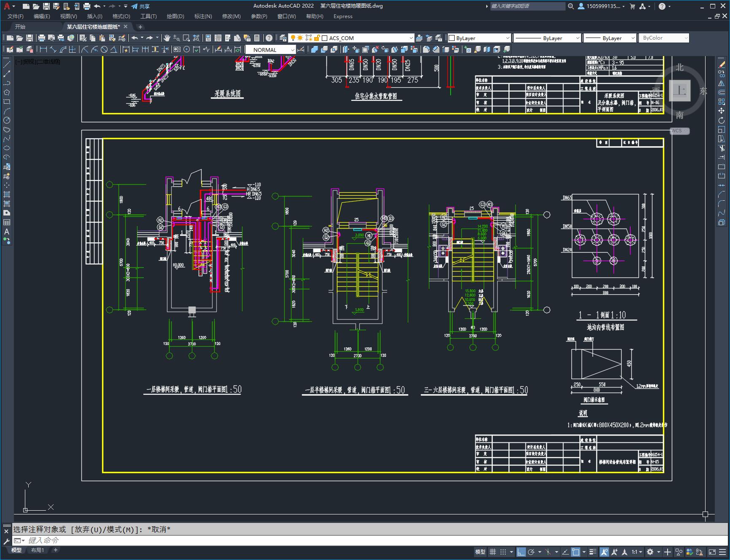Toggle the layer on/off lightbulb icon
Screen dimensions: 730x560
293,38
